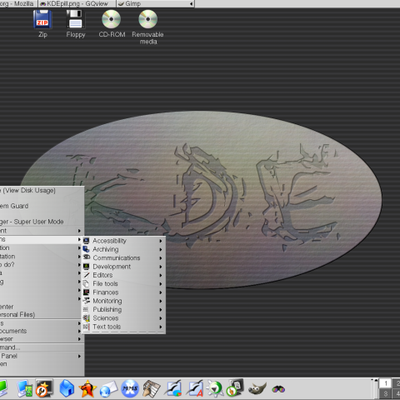Switch to virtual desktop 1 in pager

[386, 383]
